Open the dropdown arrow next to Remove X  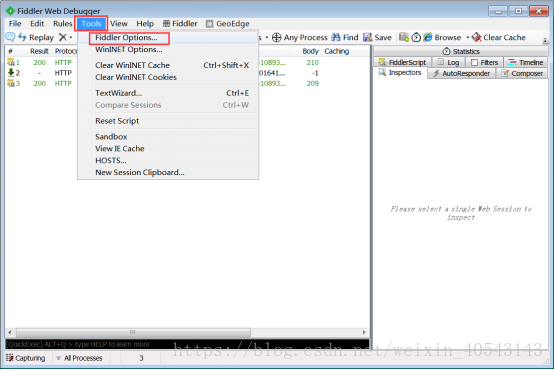coord(71,37)
